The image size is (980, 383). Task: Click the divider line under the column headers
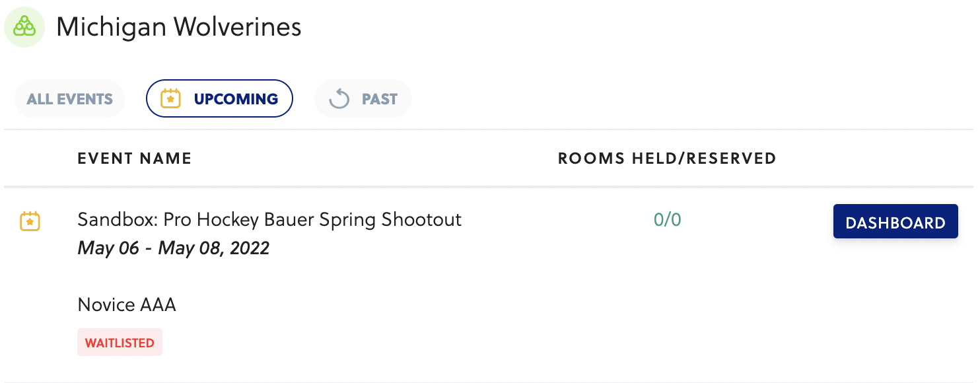point(489,187)
